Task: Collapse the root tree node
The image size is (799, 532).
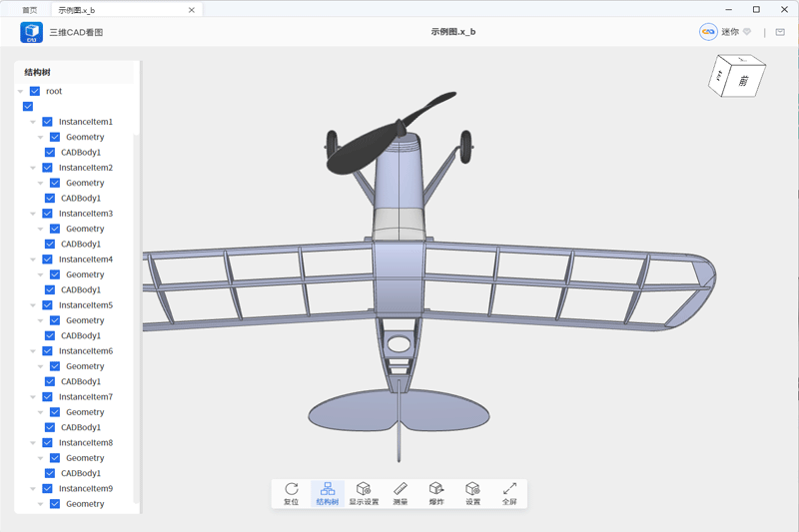Action: [21, 92]
